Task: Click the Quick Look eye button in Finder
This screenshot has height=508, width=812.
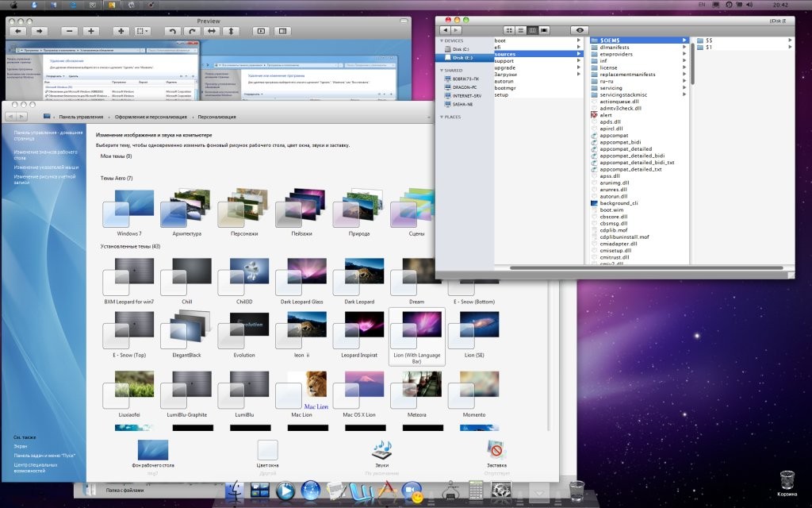Action: [580, 30]
